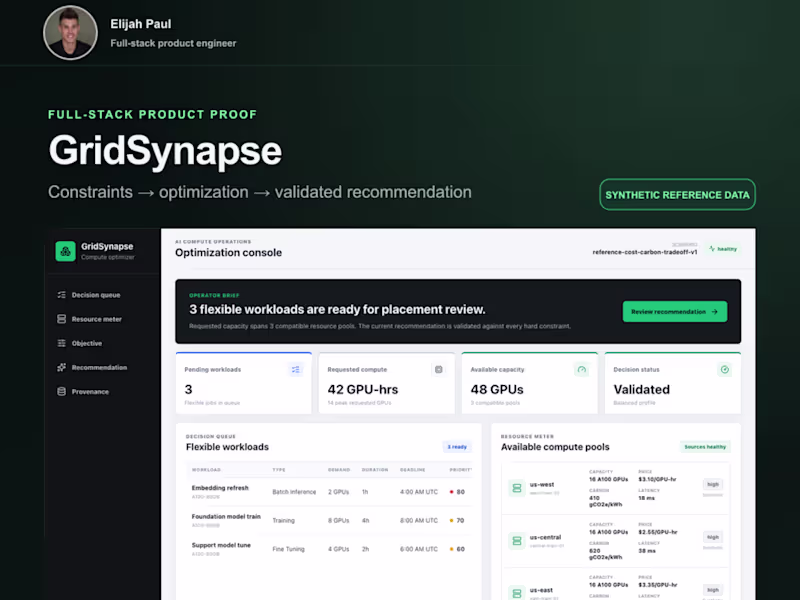Click the Optimization console heading
Viewport: 800px width, 600px height.
click(228, 253)
